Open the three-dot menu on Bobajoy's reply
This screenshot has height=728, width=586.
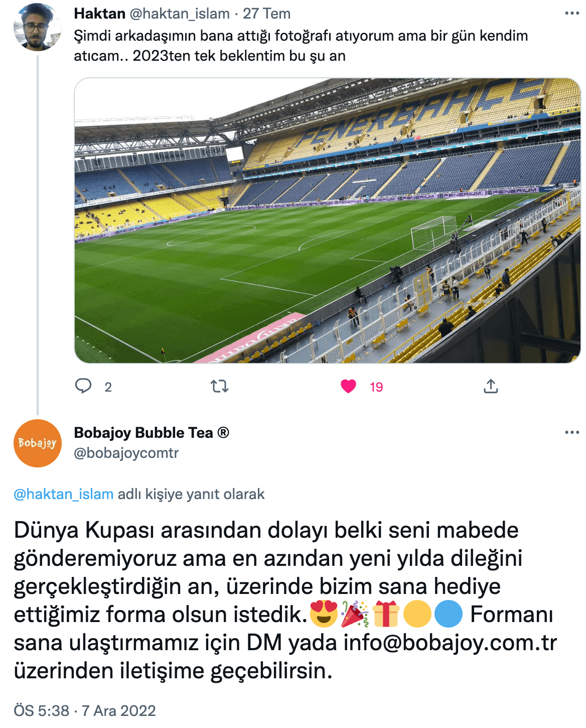point(572,432)
